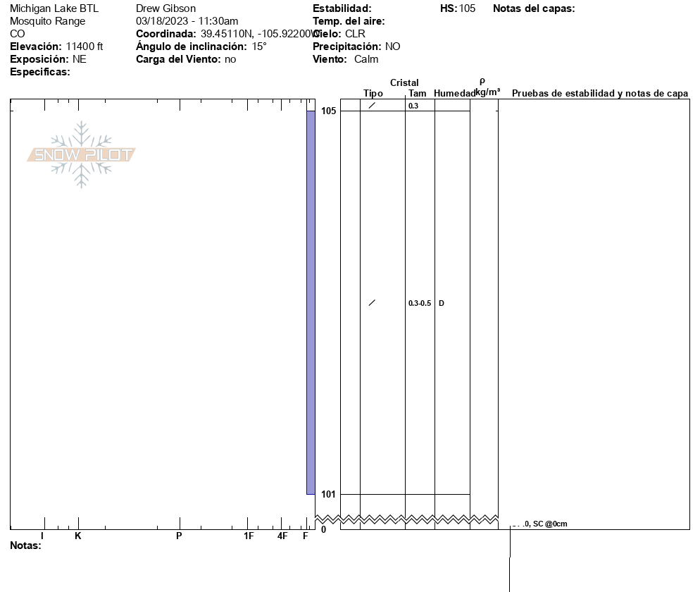This screenshot has height=592, width=700.
Task: Click the K hardness axis label
Action: [x=77, y=536]
